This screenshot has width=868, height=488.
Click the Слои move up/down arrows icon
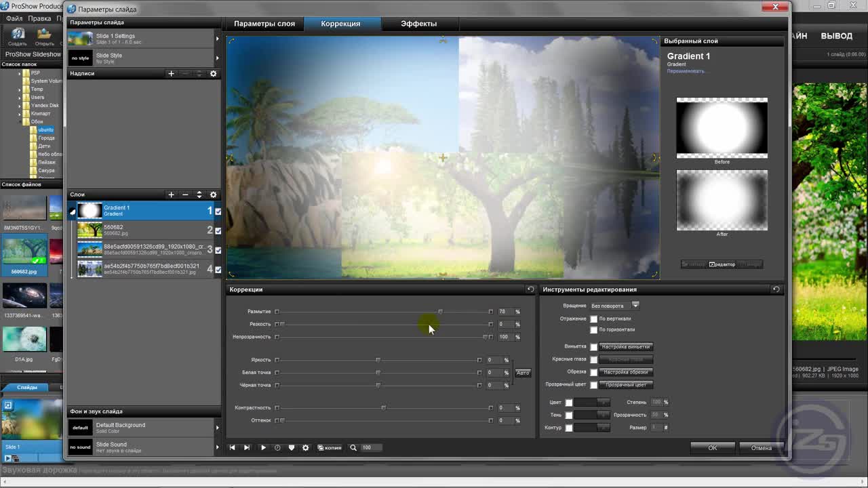pos(199,195)
